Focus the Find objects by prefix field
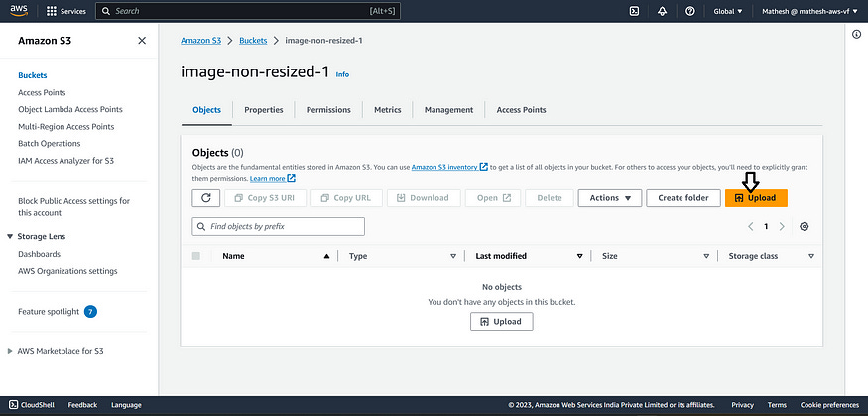Screen dimensions: 868x416 point(279,226)
